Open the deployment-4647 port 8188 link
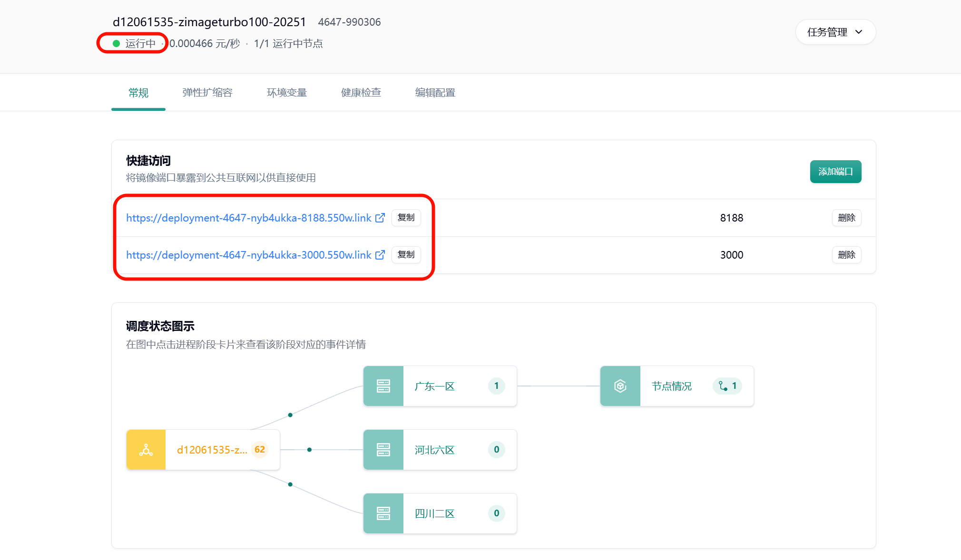The image size is (961, 560). coord(248,218)
